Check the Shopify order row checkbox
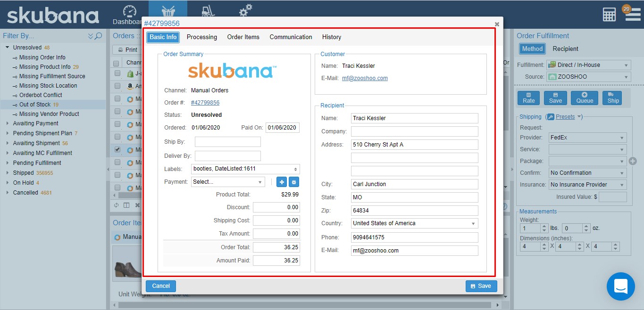Image resolution: width=644 pixels, height=310 pixels. tap(117, 73)
